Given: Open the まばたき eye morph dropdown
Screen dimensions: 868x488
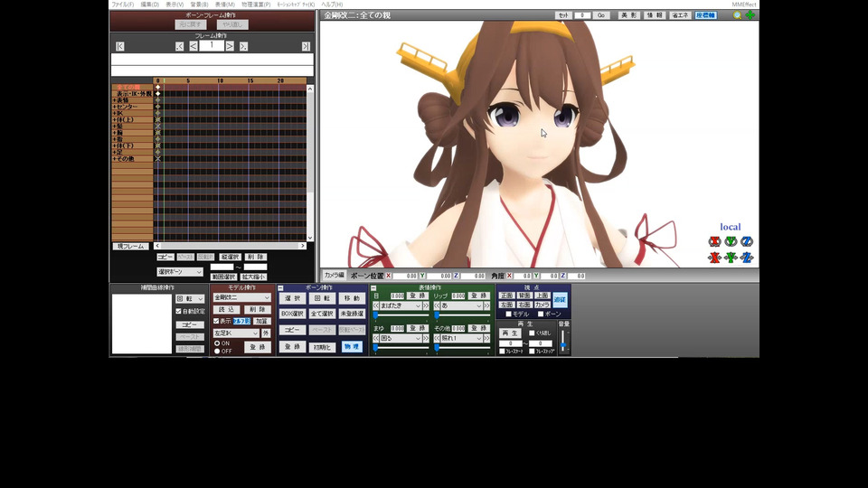Looking at the screenshot, I should pyautogui.click(x=401, y=306).
